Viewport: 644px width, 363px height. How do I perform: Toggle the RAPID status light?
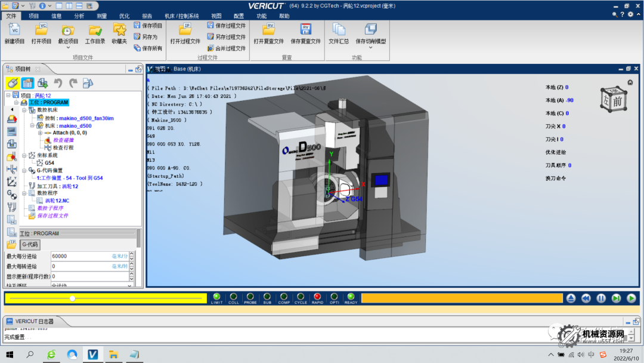317,296
